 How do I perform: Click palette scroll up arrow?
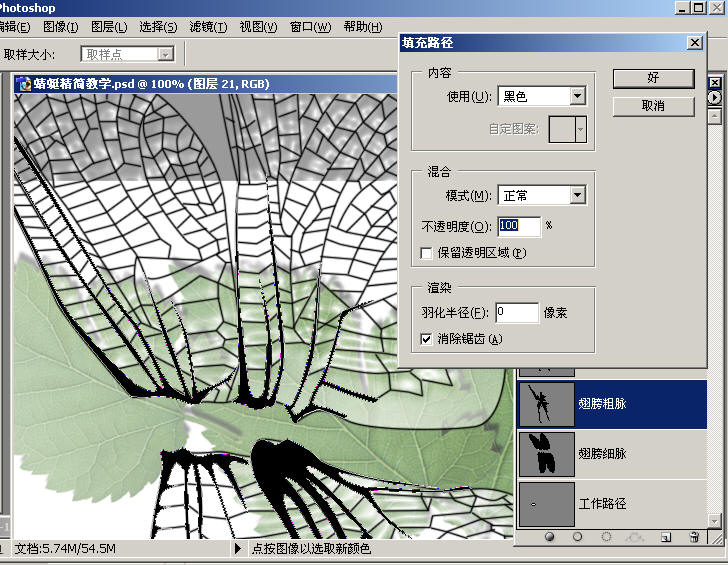coord(715,115)
